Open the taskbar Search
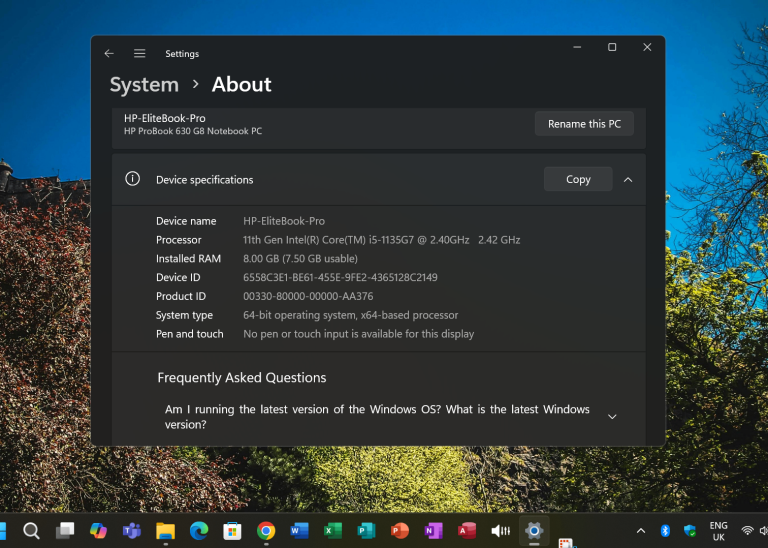Screen dimensions: 768x548 (31, 530)
